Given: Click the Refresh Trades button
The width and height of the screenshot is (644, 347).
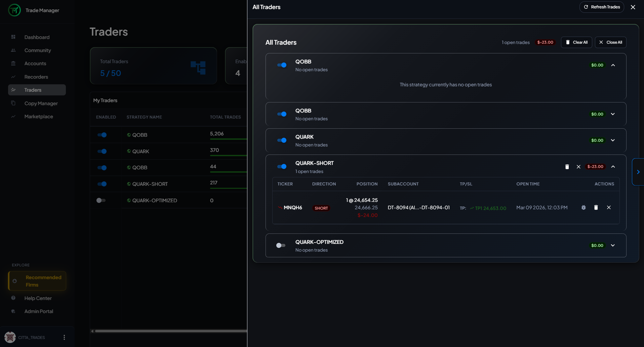Looking at the screenshot, I should click(x=602, y=7).
